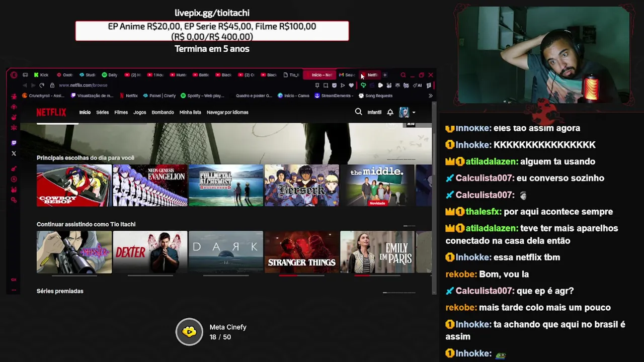Resume the Monster title in continue watching
This screenshot has height=362, width=644.
pos(74,252)
